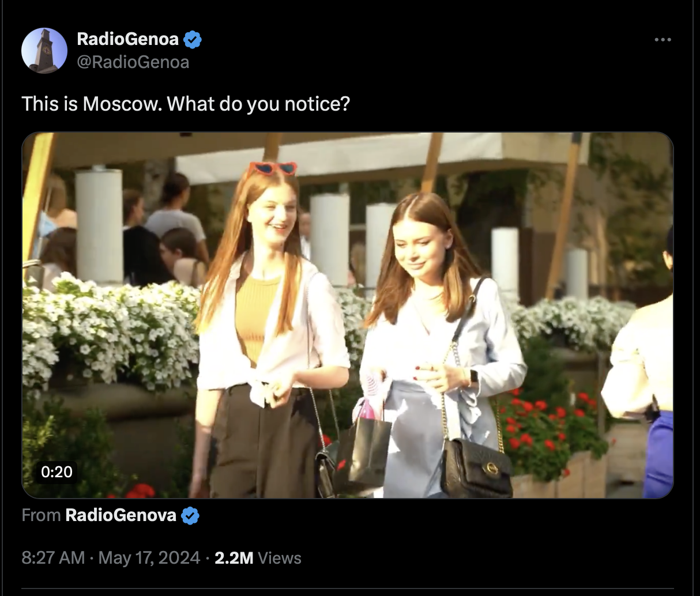The image size is (700, 596).
Task: Play the embedded Moscow street video
Action: coord(348,315)
